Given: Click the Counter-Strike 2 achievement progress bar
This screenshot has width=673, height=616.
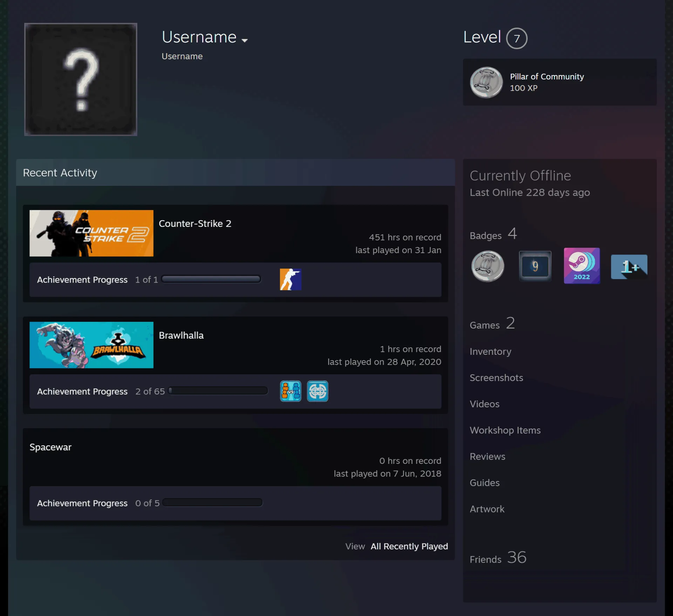Looking at the screenshot, I should point(211,279).
